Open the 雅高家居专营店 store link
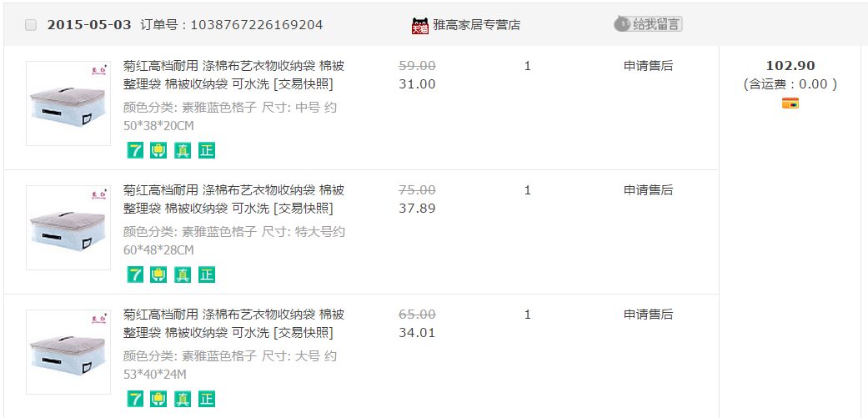This screenshot has width=868, height=418. click(477, 25)
